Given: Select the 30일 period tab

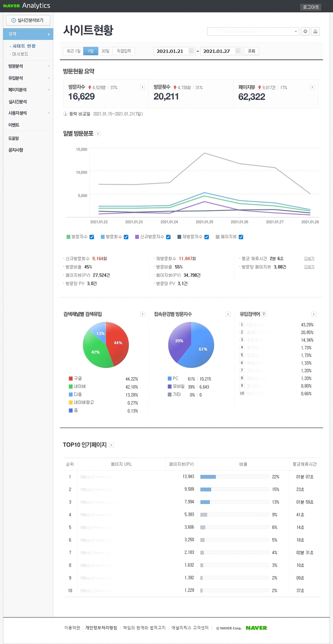Looking at the screenshot, I should click(x=105, y=51).
